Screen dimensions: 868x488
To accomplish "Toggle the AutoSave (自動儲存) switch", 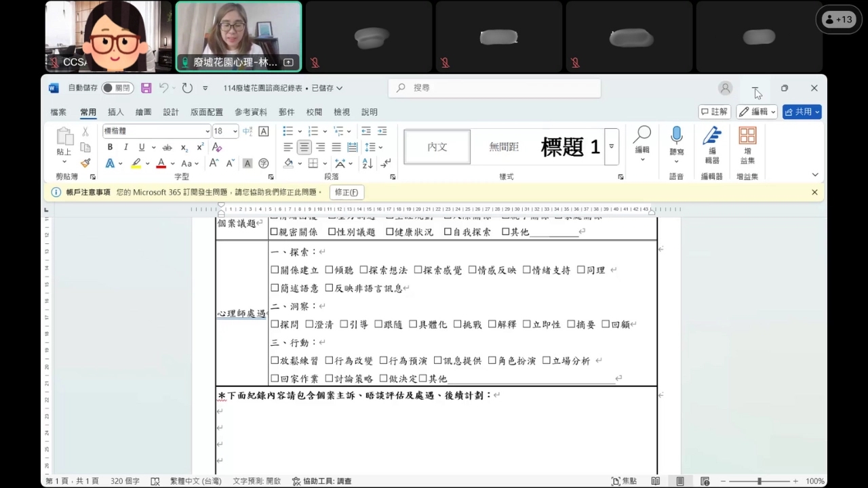I will pyautogui.click(x=117, y=88).
